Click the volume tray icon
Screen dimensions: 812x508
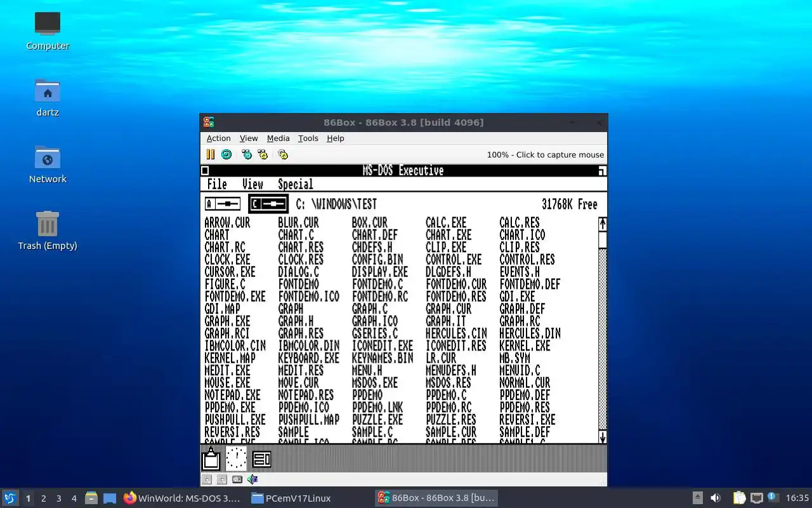(x=715, y=498)
